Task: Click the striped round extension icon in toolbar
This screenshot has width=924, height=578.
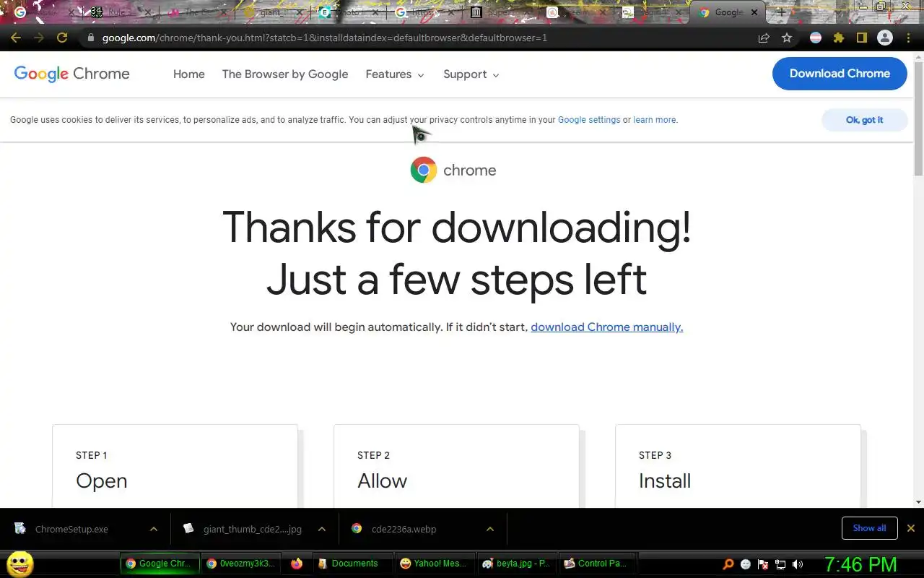Action: 816,38
